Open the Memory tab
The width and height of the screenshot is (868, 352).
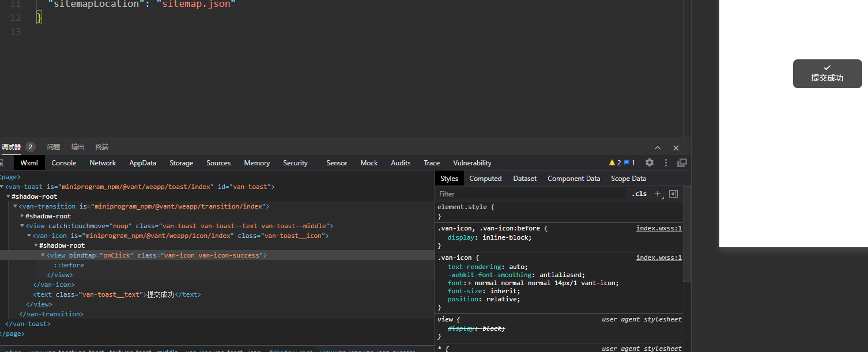point(257,163)
